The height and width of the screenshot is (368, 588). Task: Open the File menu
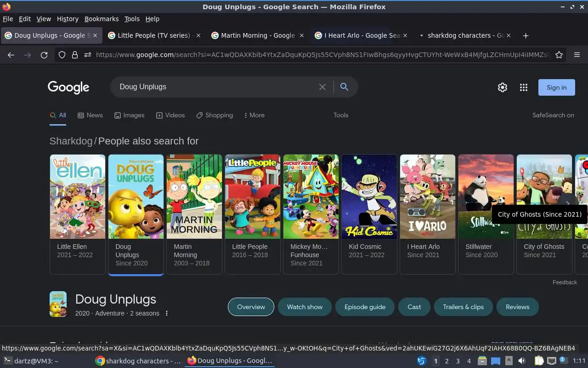8,19
